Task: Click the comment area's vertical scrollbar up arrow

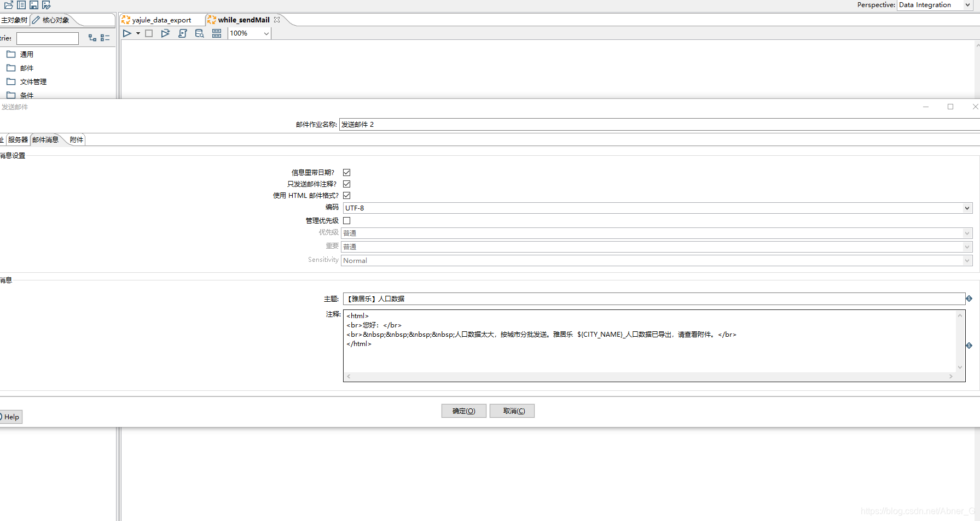Action: click(960, 315)
